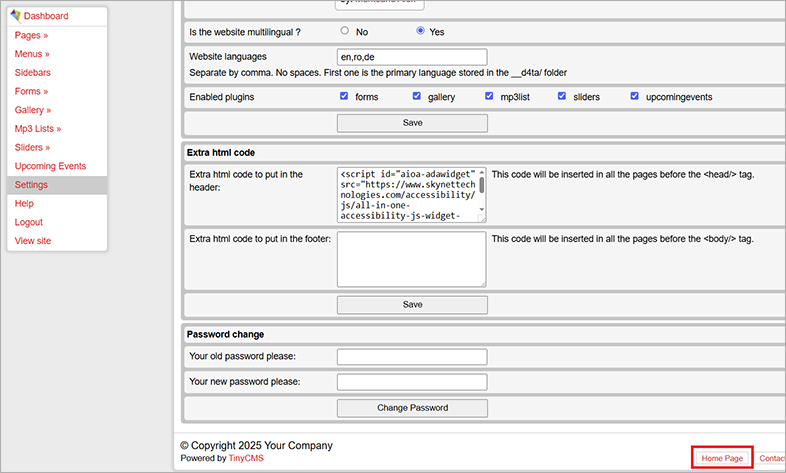Go to Upcoming Events

[x=50, y=166]
